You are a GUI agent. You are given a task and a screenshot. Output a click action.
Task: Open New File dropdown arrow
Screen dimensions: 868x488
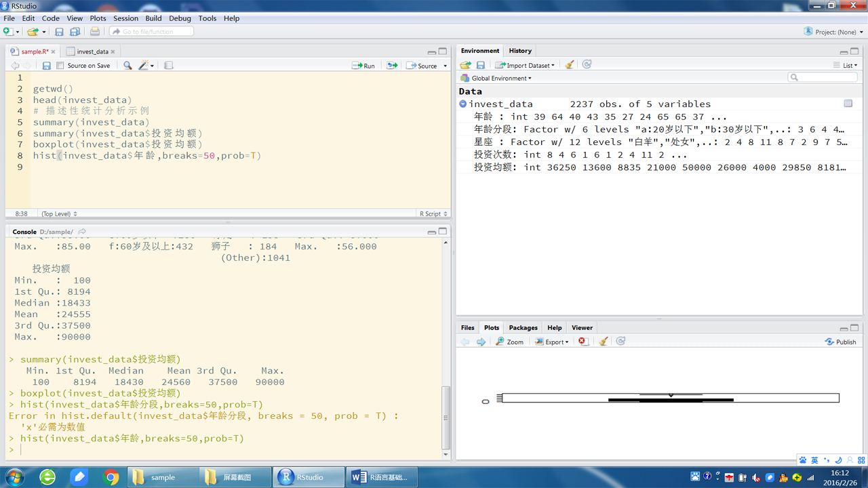17,32
